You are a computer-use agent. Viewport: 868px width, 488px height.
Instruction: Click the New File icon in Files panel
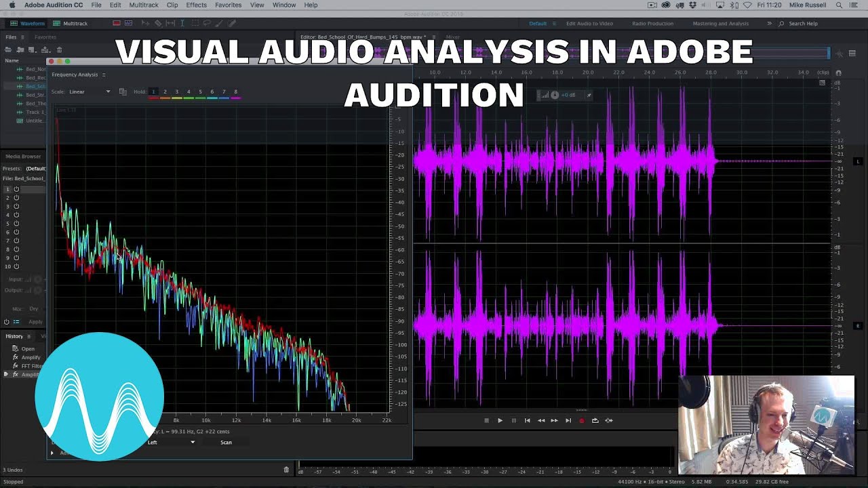[33, 49]
